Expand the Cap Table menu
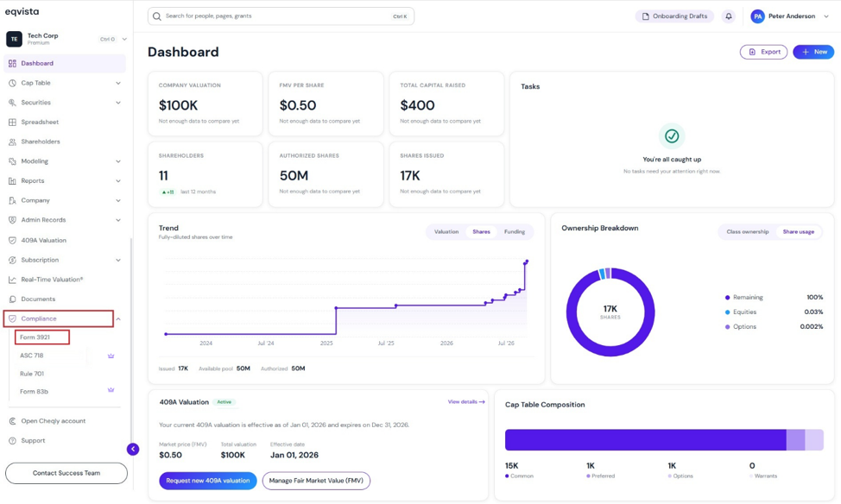This screenshot has height=504, width=841. pos(118,83)
